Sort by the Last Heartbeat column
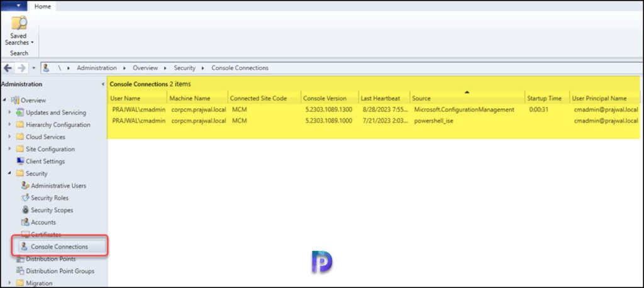 (x=384, y=98)
